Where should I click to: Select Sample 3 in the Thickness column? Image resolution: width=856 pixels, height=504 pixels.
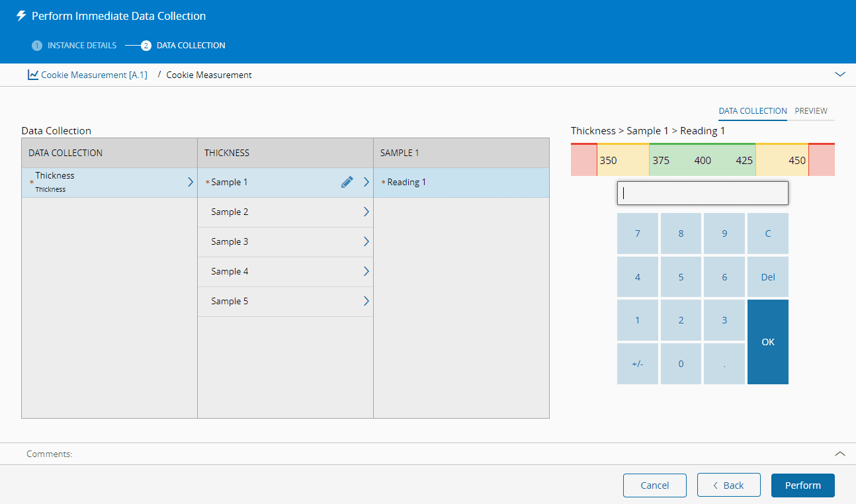(x=230, y=242)
